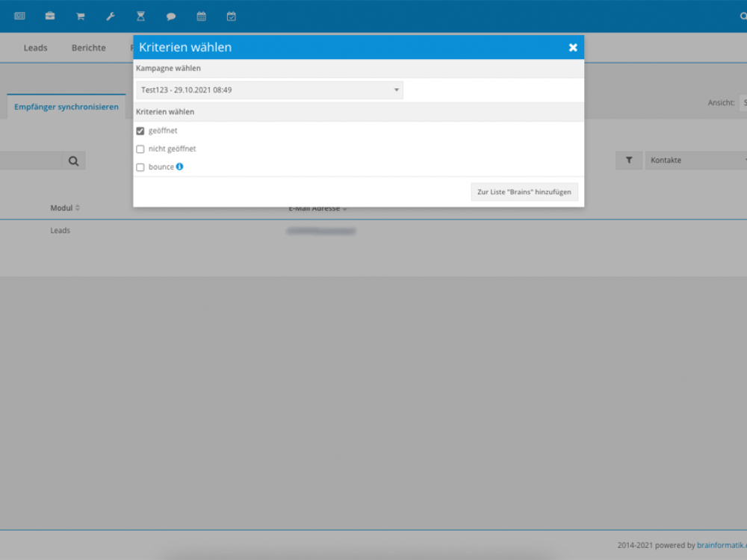Uncheck the geöffnet checkbox
This screenshot has height=560, width=747.
pos(140,131)
